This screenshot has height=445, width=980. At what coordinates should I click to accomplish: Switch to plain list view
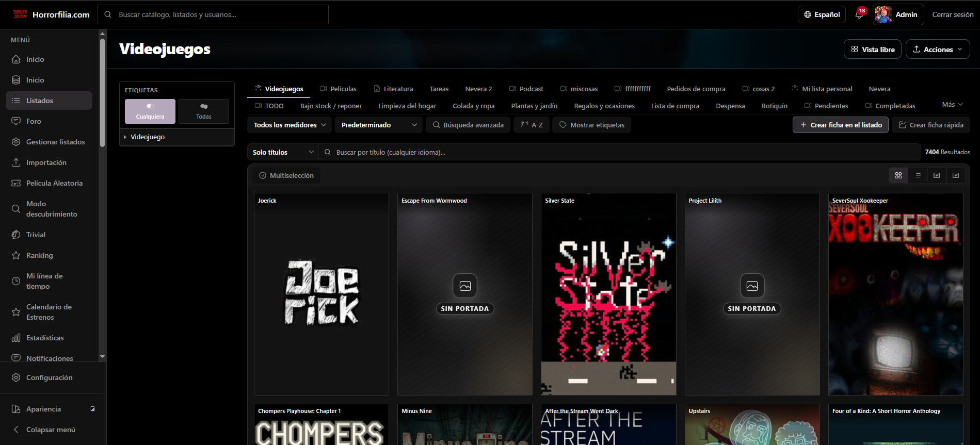[918, 175]
